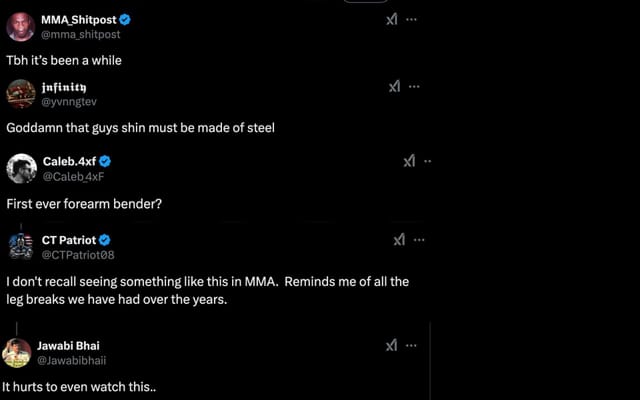Open the more options menu on infinity's tweet
The height and width of the screenshot is (400, 640).
click(415, 86)
